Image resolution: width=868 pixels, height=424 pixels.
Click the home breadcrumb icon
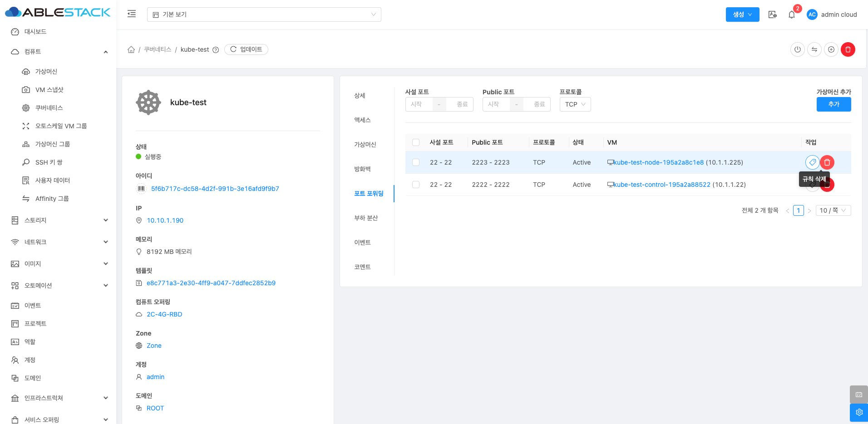coord(131,49)
